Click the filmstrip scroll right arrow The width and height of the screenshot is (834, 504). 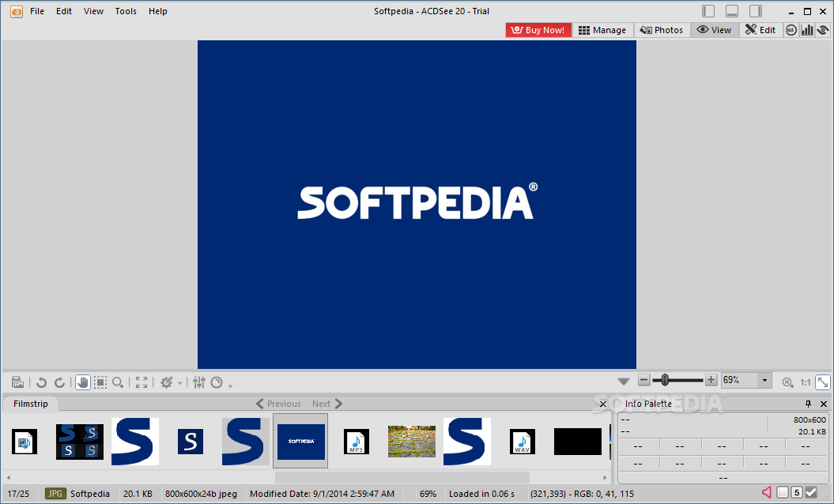pyautogui.click(x=605, y=477)
